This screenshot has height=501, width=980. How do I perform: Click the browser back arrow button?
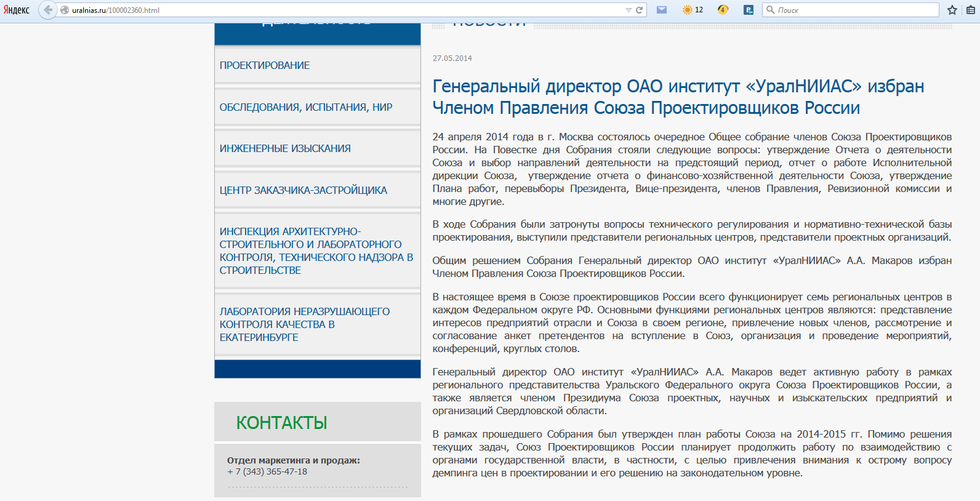pos(47,10)
